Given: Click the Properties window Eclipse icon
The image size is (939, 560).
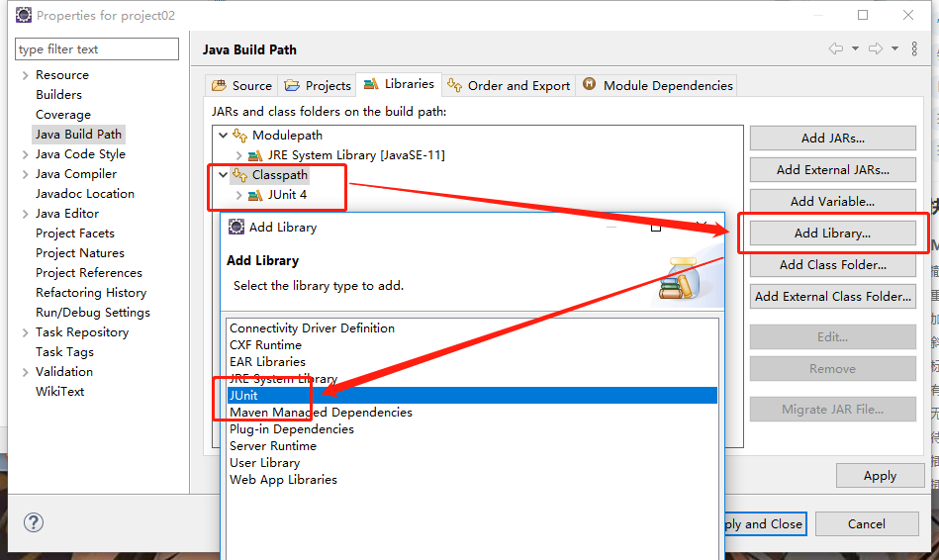Looking at the screenshot, I should coord(24,15).
